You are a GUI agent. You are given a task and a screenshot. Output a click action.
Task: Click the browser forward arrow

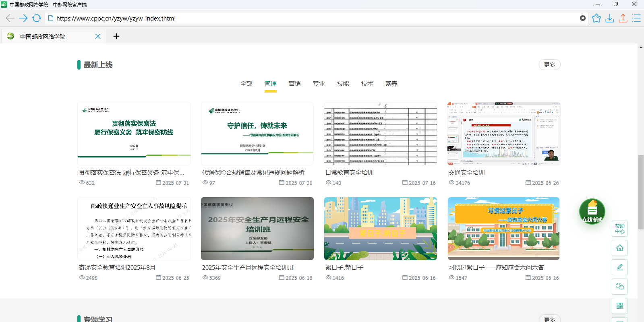tap(23, 18)
